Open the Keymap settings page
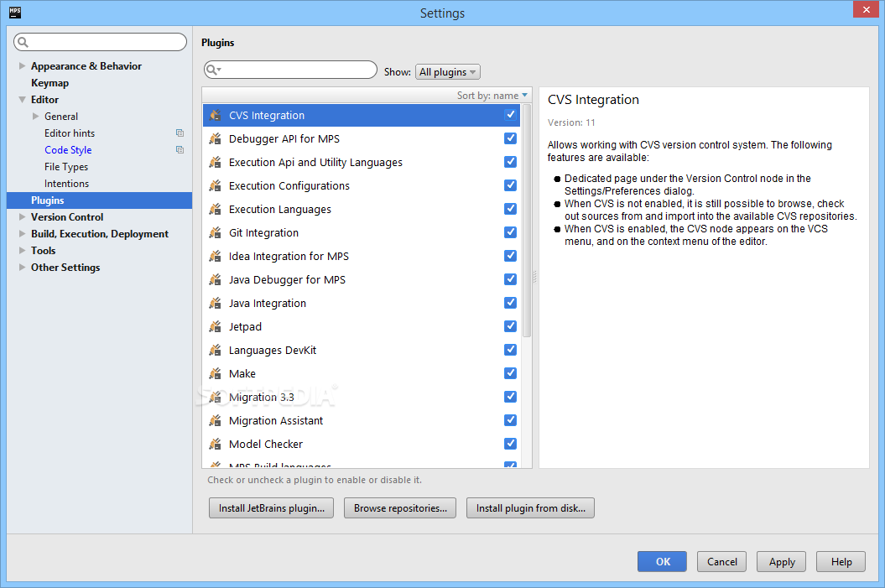Viewport: 885px width, 588px height. point(49,83)
